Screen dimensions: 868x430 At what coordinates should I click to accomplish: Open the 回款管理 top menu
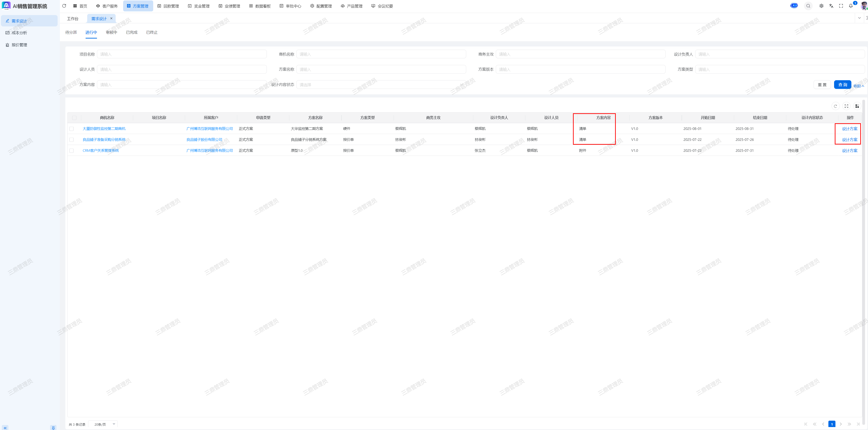(x=168, y=6)
